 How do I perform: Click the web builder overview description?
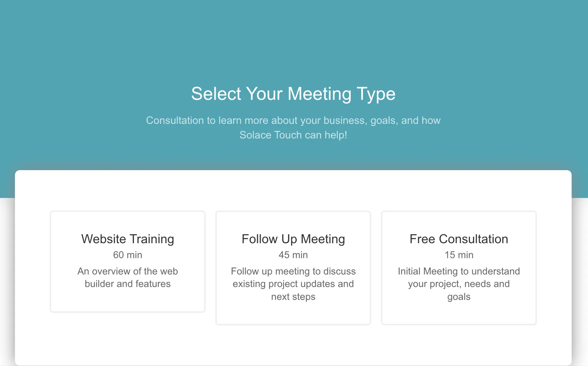(127, 277)
